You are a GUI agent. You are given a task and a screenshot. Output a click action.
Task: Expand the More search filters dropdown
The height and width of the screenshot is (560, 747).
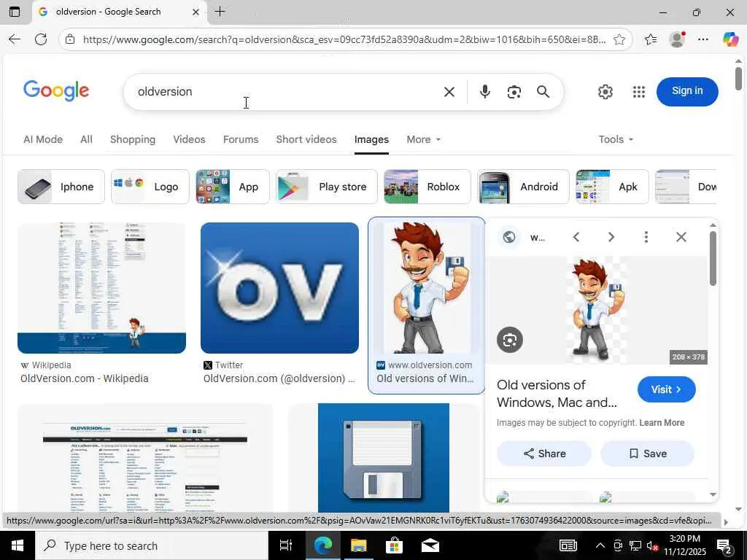point(424,139)
